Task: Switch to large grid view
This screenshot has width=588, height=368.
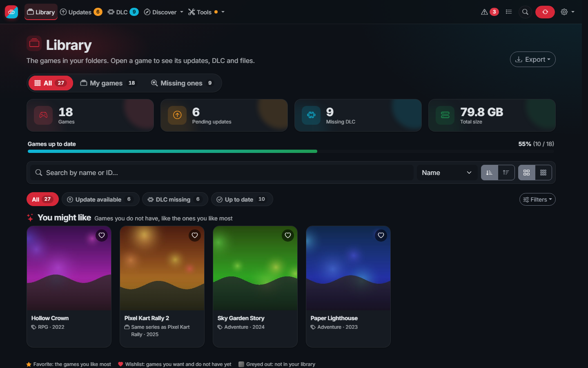Action: (x=527, y=173)
